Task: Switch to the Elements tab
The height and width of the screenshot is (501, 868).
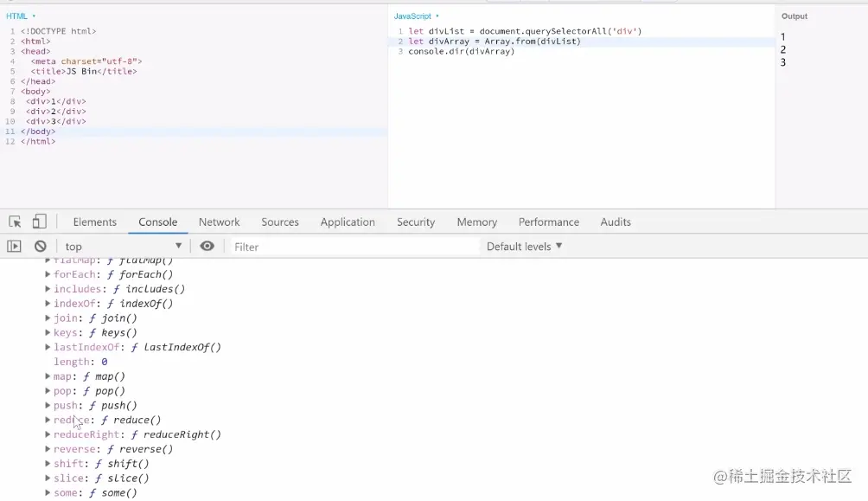Action: pos(94,222)
